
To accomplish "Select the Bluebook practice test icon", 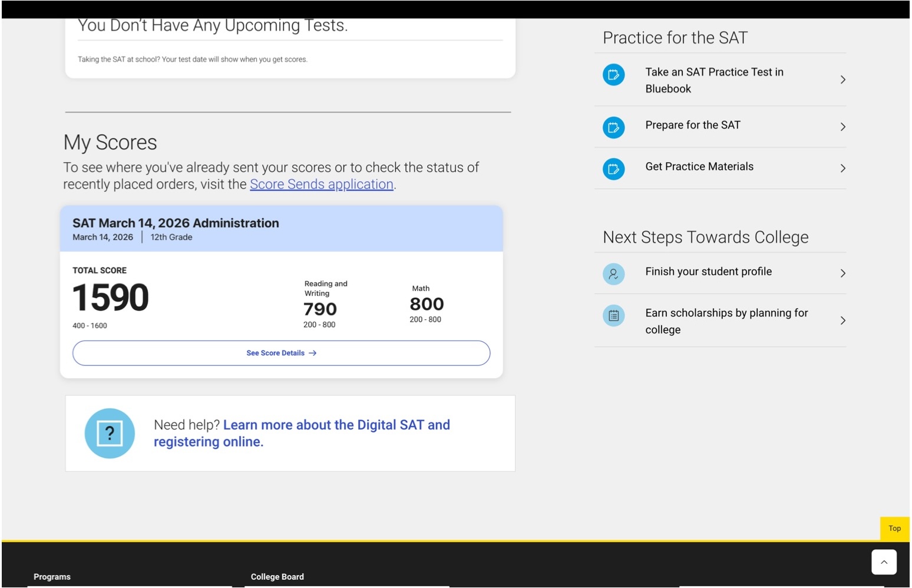I will click(x=613, y=75).
